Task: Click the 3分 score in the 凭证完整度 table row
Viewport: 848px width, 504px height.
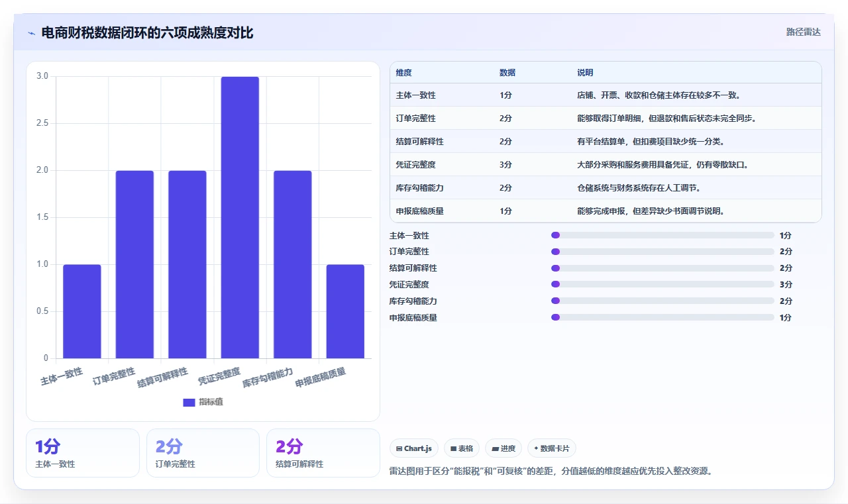Action: point(505,165)
